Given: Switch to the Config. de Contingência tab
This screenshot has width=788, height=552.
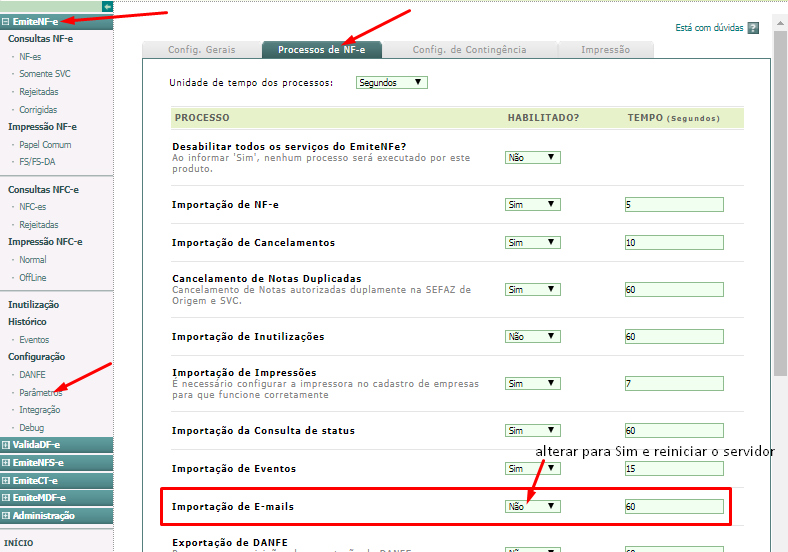Looking at the screenshot, I should pyautogui.click(x=469, y=50).
